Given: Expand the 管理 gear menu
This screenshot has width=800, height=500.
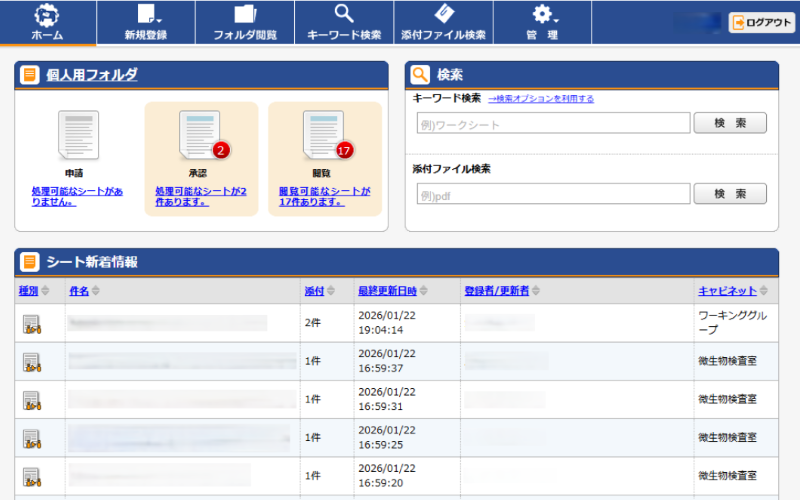Looking at the screenshot, I should coord(542,23).
